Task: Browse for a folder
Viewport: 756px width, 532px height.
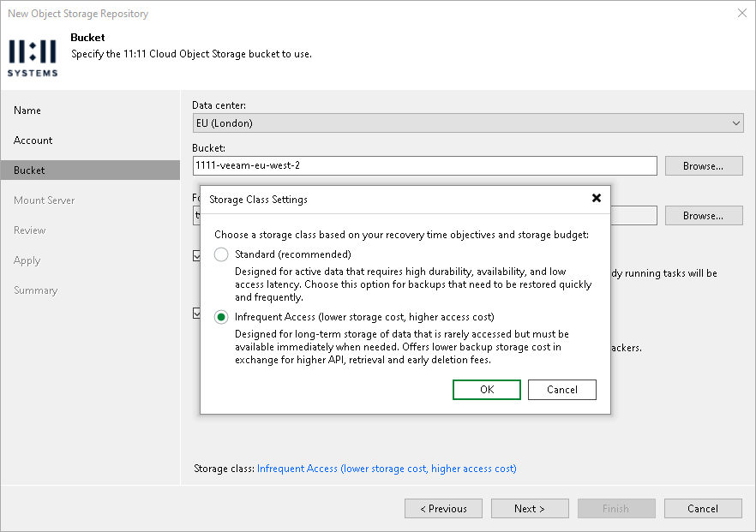Action: click(x=704, y=216)
